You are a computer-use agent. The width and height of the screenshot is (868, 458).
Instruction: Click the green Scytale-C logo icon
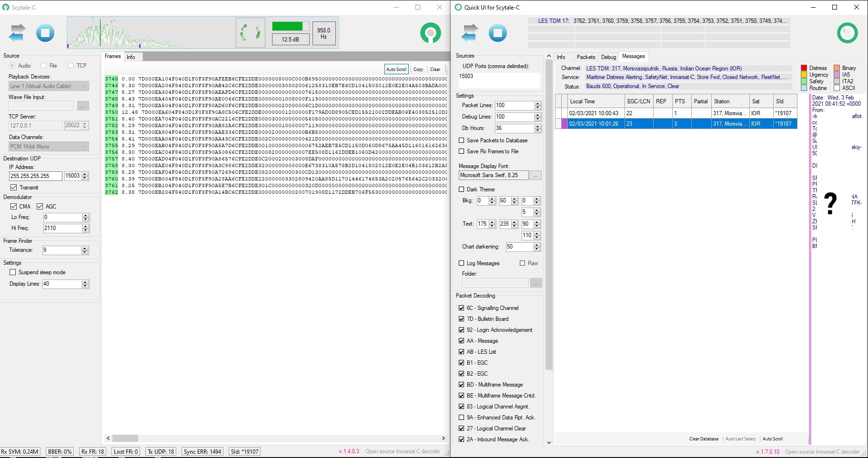click(x=430, y=33)
